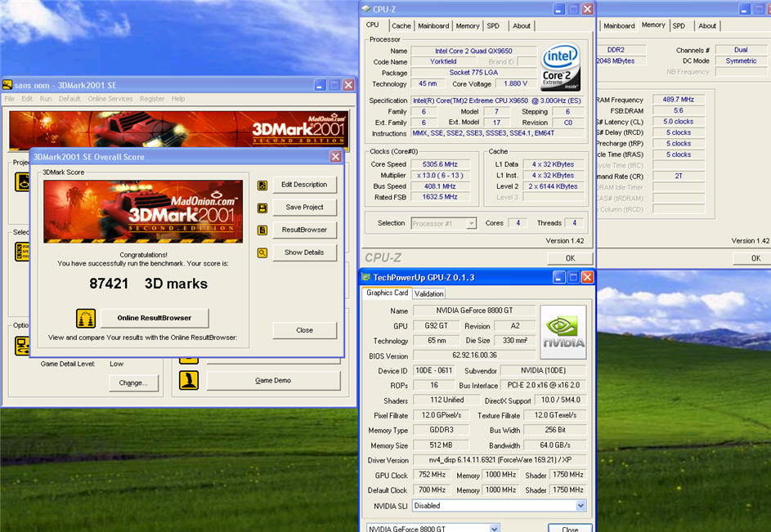Image resolution: width=771 pixels, height=532 pixels.
Task: Open the ResultBrowser button
Action: (304, 230)
